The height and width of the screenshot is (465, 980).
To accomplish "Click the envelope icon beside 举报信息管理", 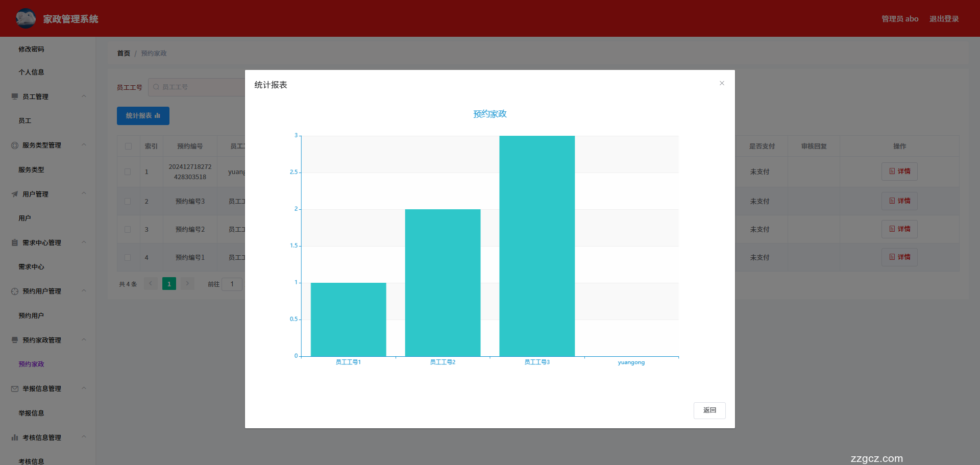I will coord(15,389).
